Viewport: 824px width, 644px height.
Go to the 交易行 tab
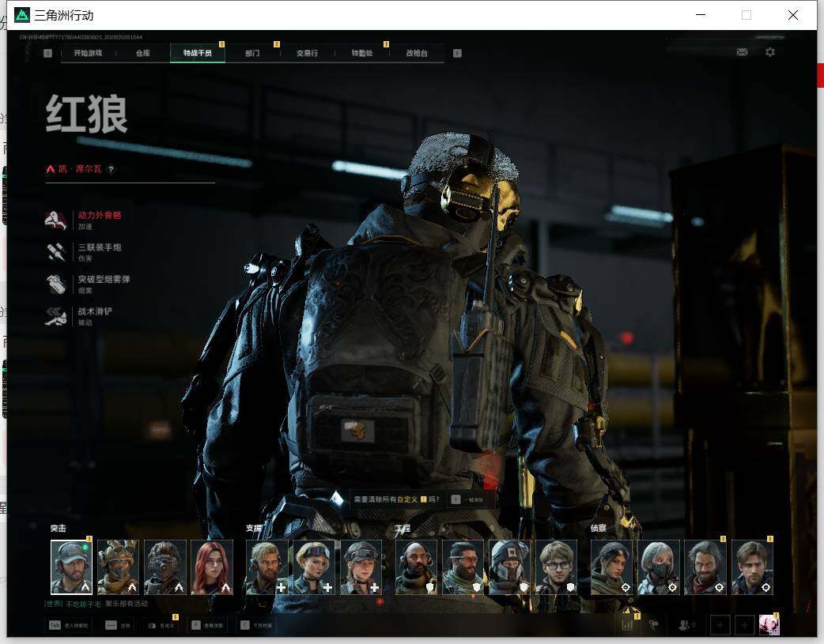(307, 53)
